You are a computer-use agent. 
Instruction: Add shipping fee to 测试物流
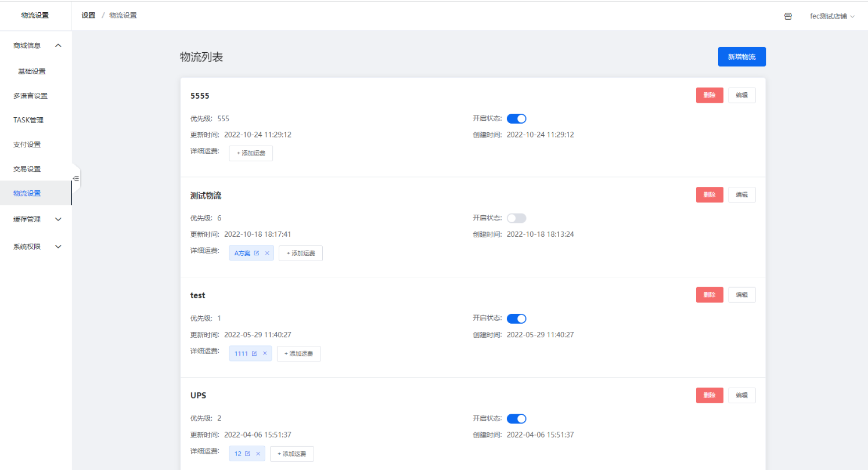tap(301, 253)
